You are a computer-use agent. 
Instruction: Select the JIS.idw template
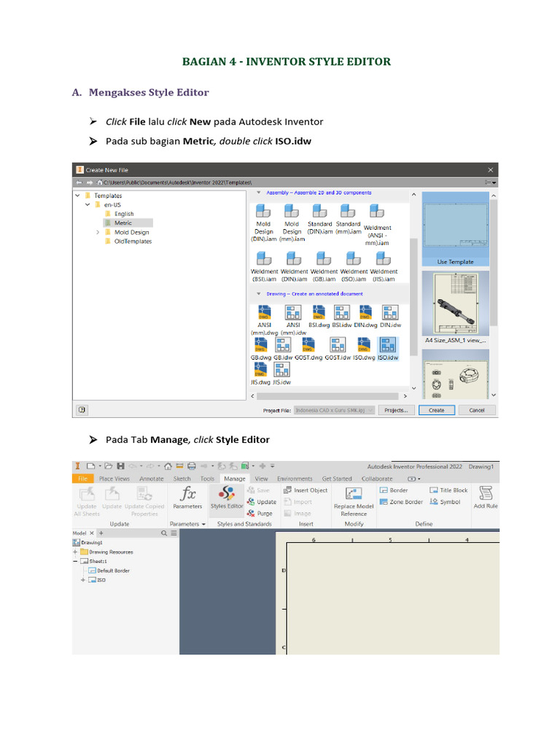(x=282, y=373)
